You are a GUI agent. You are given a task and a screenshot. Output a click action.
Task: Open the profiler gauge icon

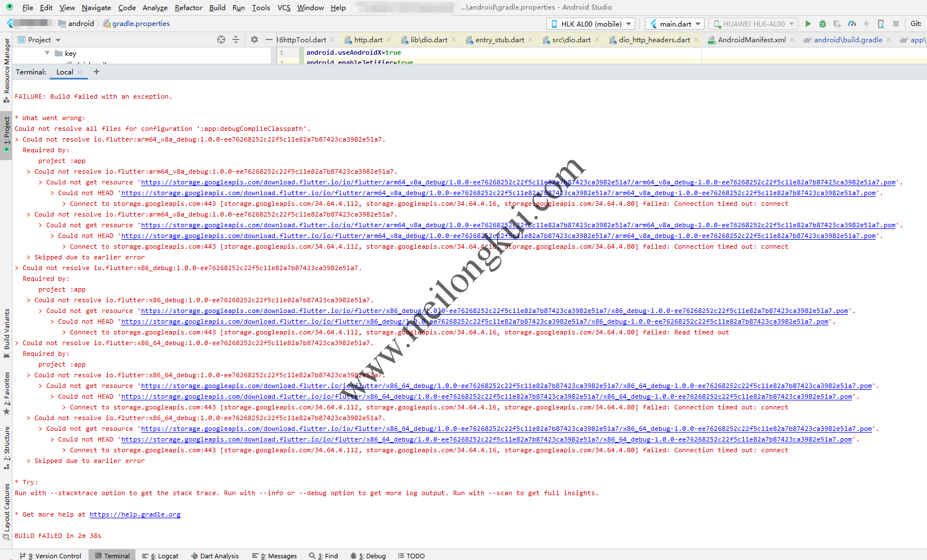click(x=852, y=24)
